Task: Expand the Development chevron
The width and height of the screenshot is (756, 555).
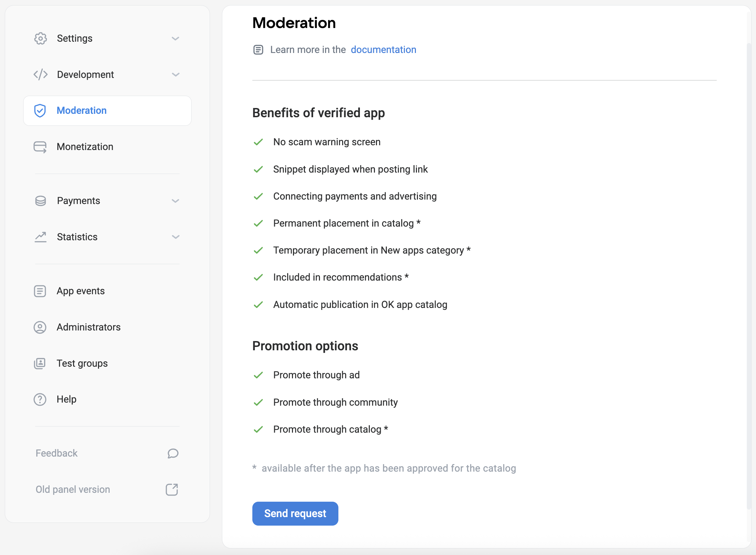Action: pos(176,75)
